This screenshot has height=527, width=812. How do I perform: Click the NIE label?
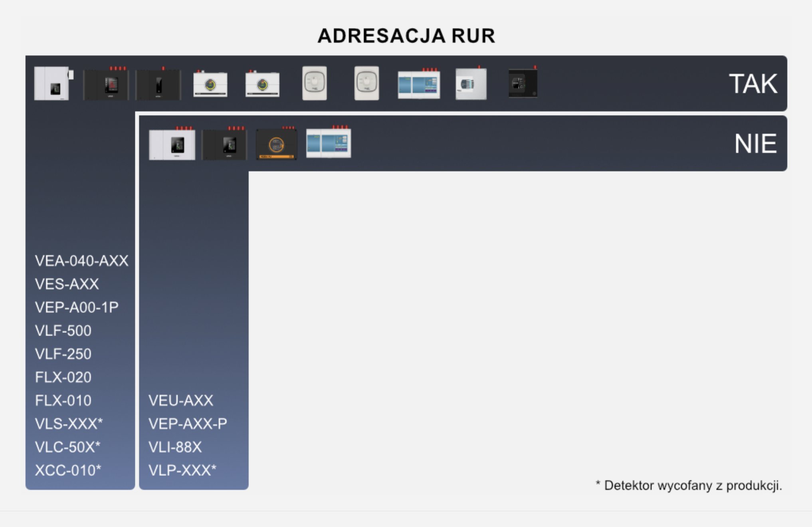tap(755, 144)
